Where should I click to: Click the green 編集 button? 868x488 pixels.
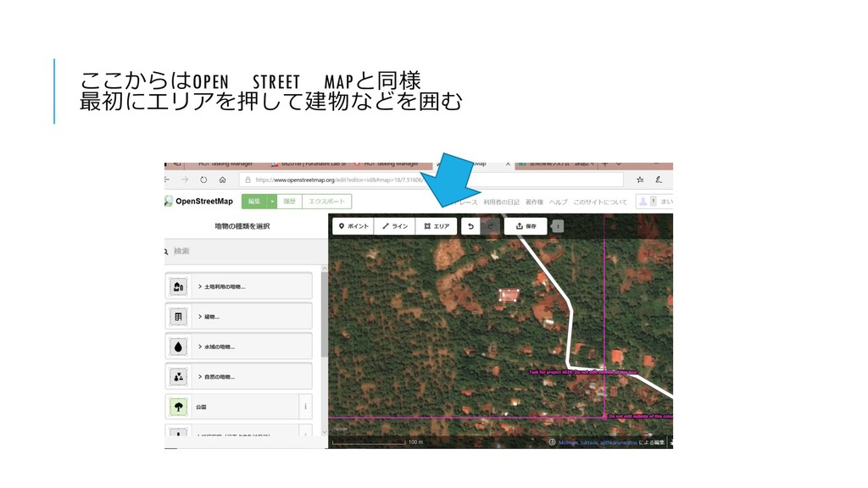(x=254, y=202)
